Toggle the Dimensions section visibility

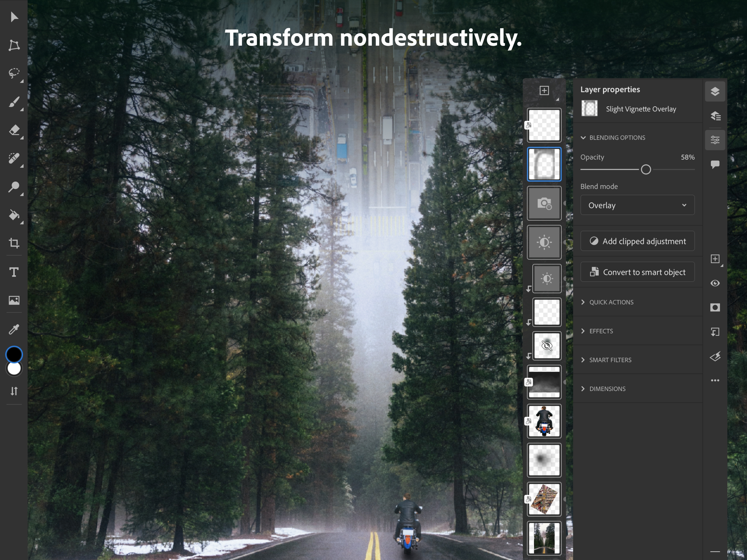point(606,388)
